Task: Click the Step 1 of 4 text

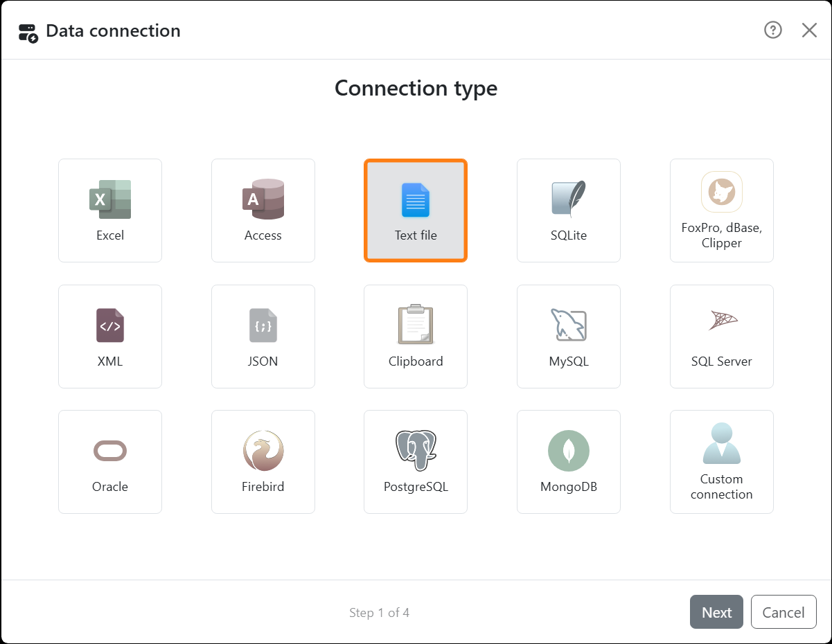Action: click(x=379, y=613)
